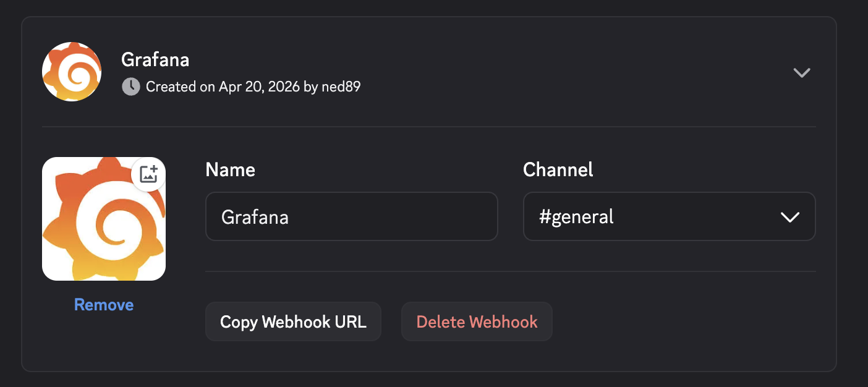868x387 pixels.
Task: Click Delete Webhook
Action: click(x=477, y=321)
